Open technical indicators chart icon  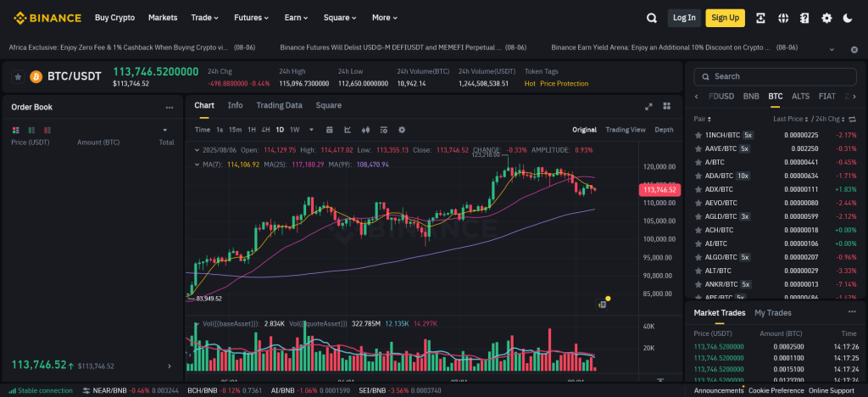pos(348,130)
